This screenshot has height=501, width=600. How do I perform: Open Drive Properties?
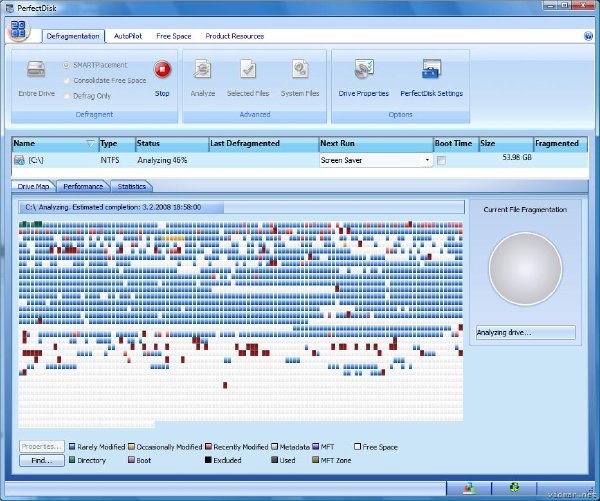point(364,78)
